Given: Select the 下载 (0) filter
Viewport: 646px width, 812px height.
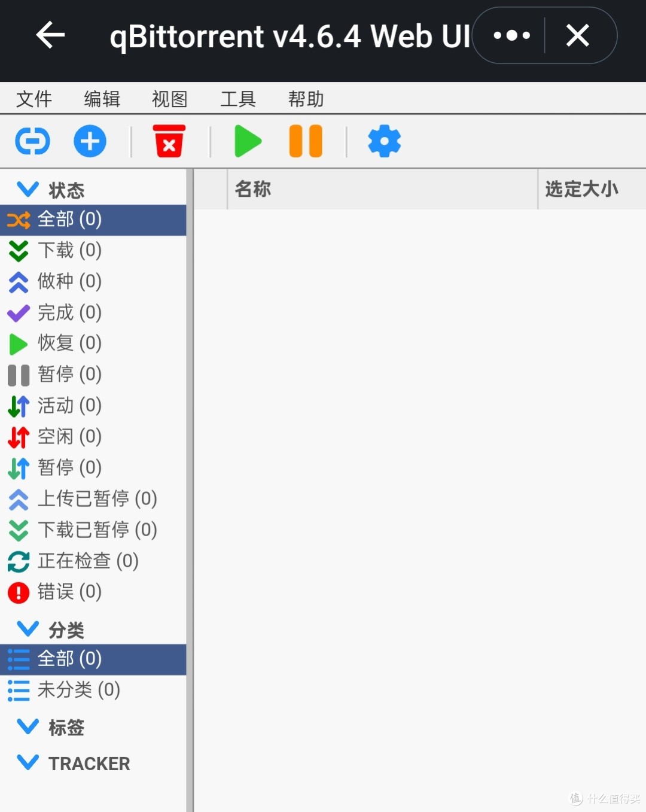Looking at the screenshot, I should click(93, 251).
